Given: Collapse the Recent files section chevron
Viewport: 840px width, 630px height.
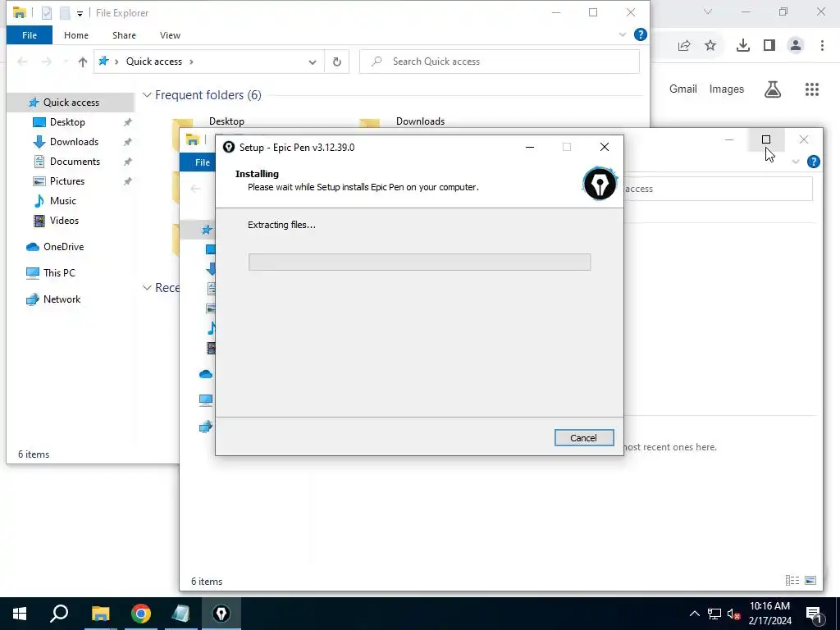Looking at the screenshot, I should tap(147, 288).
